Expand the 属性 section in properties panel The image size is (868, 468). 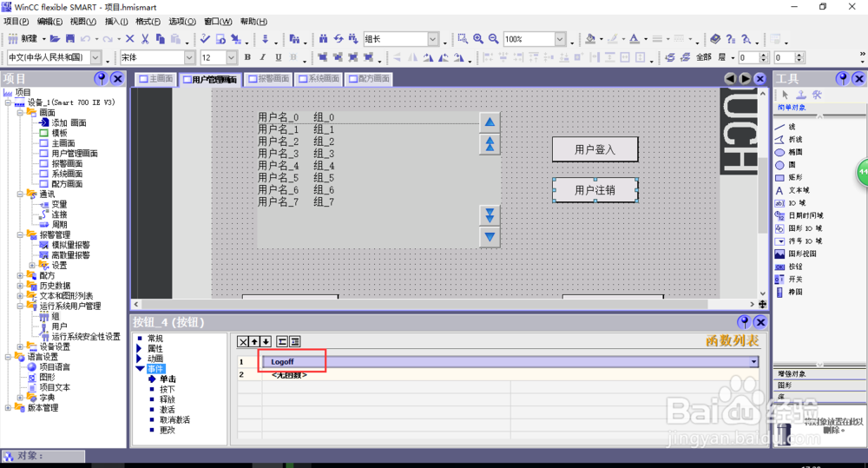(x=140, y=348)
